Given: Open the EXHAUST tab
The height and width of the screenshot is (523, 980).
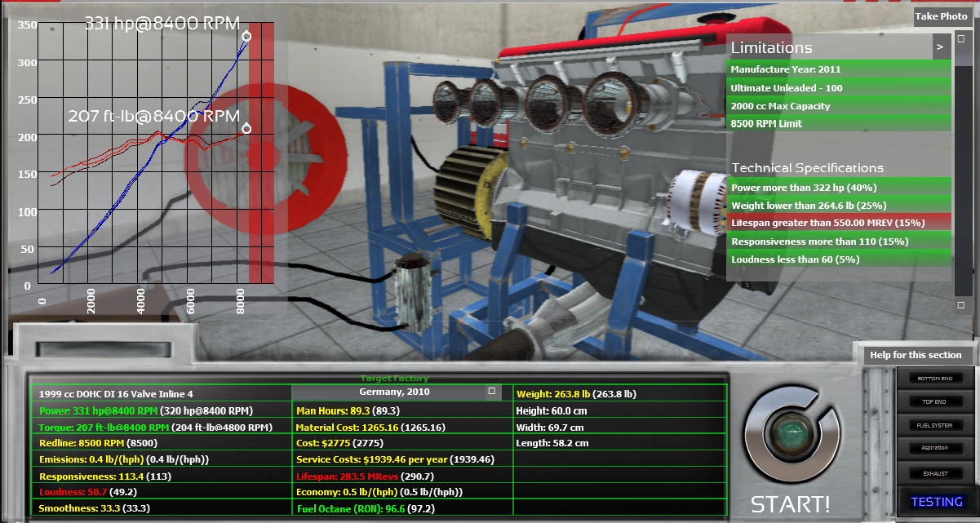Looking at the screenshot, I should [x=934, y=472].
